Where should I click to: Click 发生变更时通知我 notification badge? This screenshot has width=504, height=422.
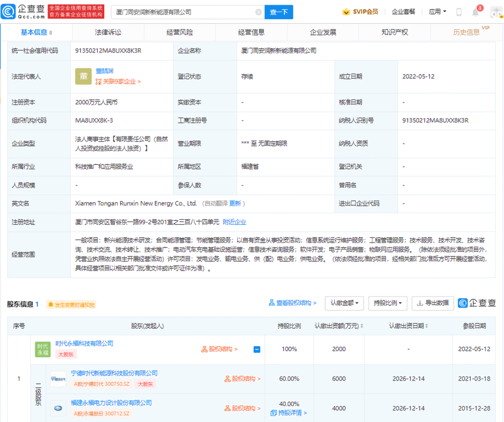coord(71,305)
